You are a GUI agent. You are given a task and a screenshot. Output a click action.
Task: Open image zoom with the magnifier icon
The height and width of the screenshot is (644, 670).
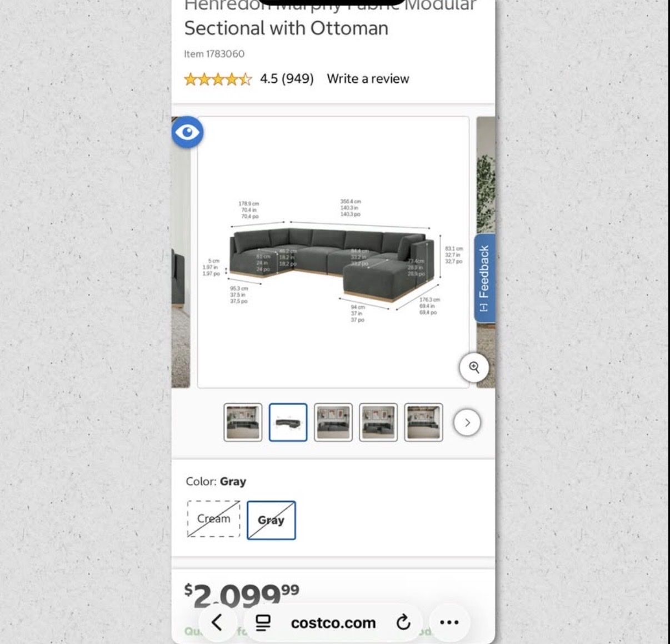coord(474,367)
